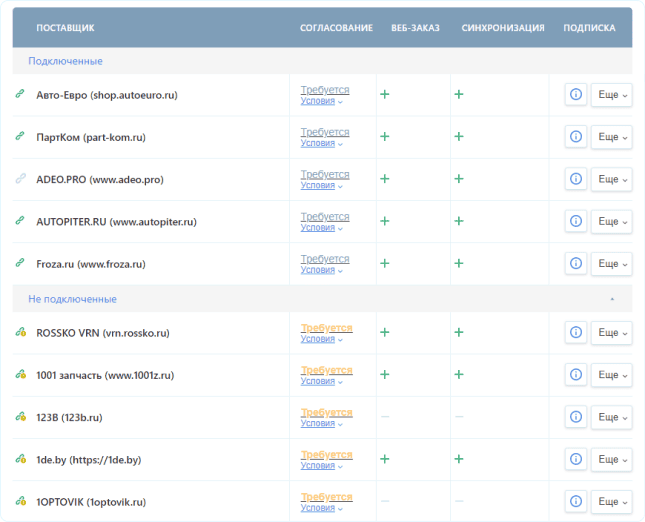Open Еще dropdown for Авто-Евро

[611, 95]
